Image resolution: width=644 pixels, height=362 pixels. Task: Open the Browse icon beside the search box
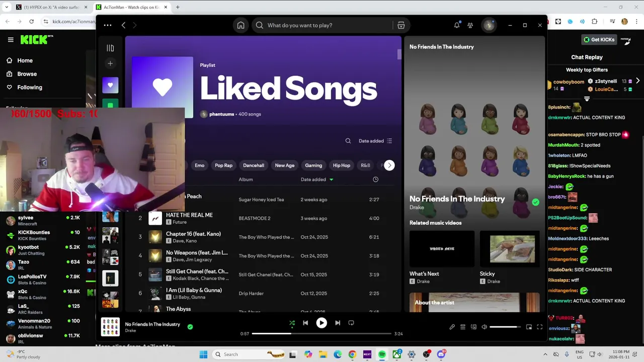401,25
